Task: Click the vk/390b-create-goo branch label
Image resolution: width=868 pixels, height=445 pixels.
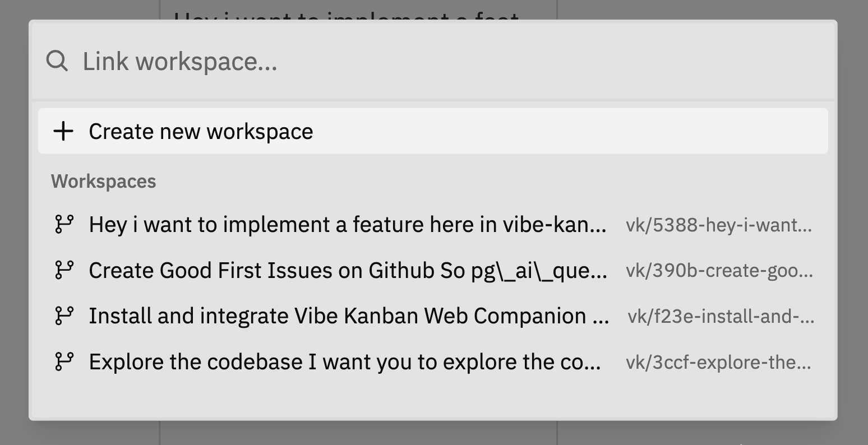Action: (x=719, y=271)
